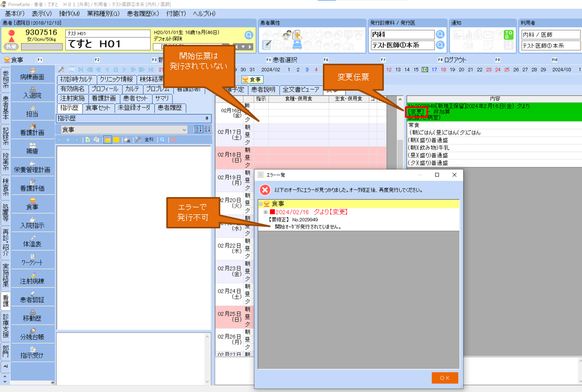The height and width of the screenshot is (392, 582).
Task: Click the magnifier search icon beside the wrench
Action: 72,70
